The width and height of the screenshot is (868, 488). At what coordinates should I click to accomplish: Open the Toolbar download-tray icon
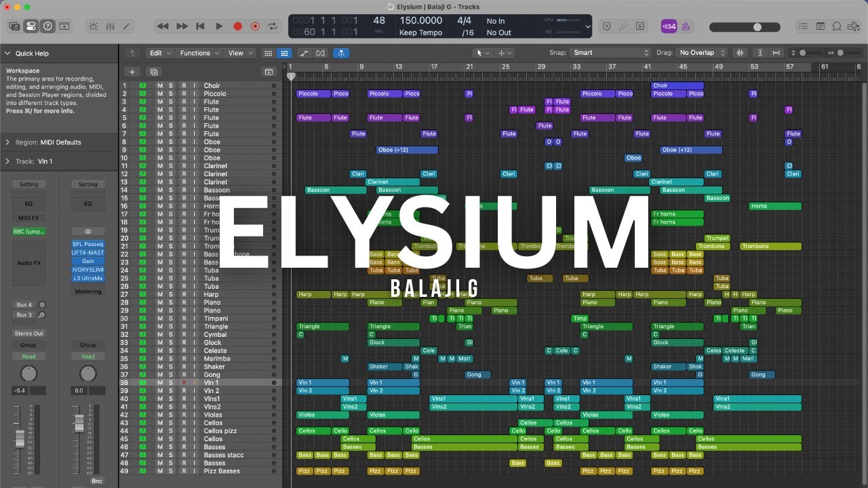pos(64,26)
